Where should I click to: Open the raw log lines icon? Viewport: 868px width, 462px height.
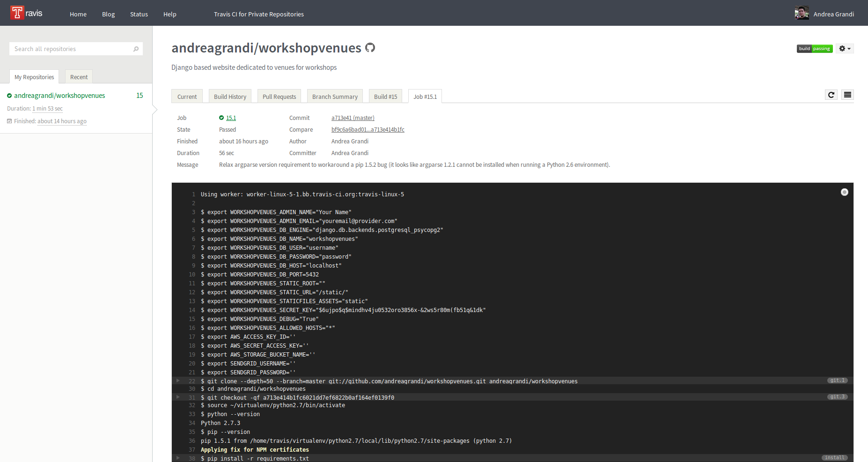[847, 95]
